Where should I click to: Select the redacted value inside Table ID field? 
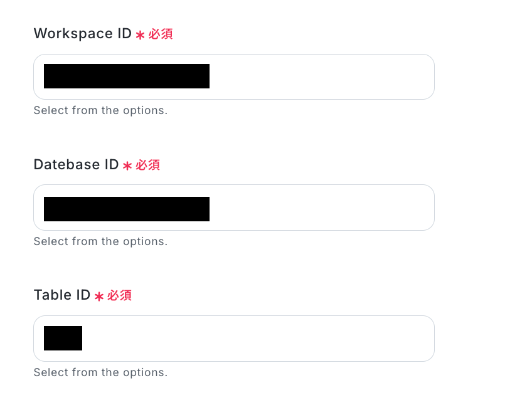point(63,339)
